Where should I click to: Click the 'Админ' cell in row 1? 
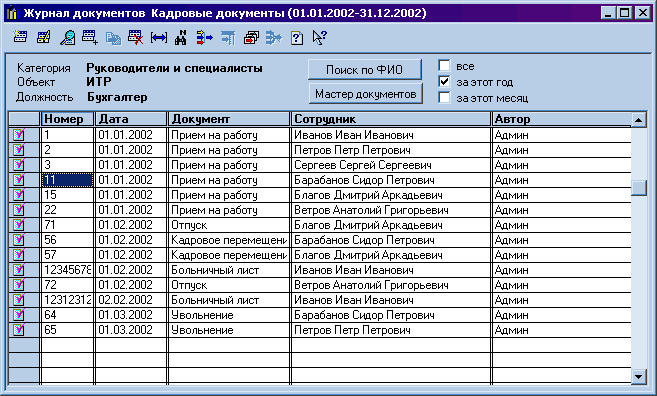(561, 135)
